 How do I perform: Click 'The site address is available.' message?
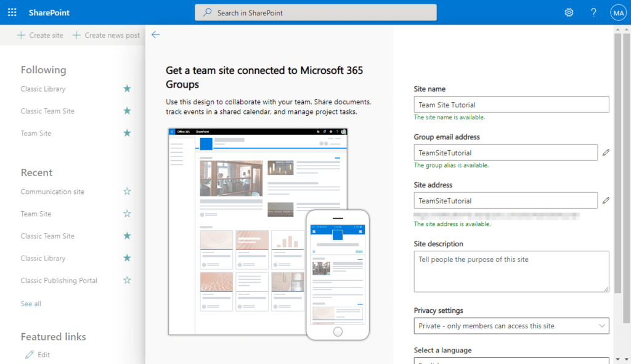click(x=452, y=224)
